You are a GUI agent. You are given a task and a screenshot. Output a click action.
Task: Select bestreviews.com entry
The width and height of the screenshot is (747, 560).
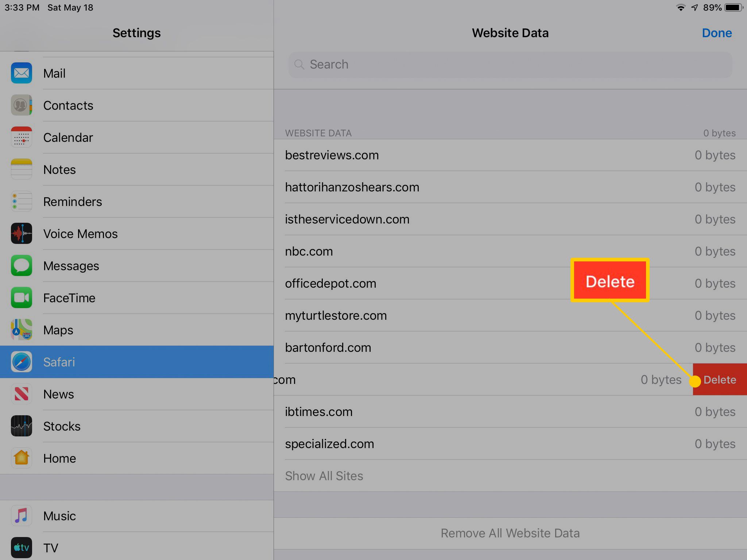click(510, 155)
